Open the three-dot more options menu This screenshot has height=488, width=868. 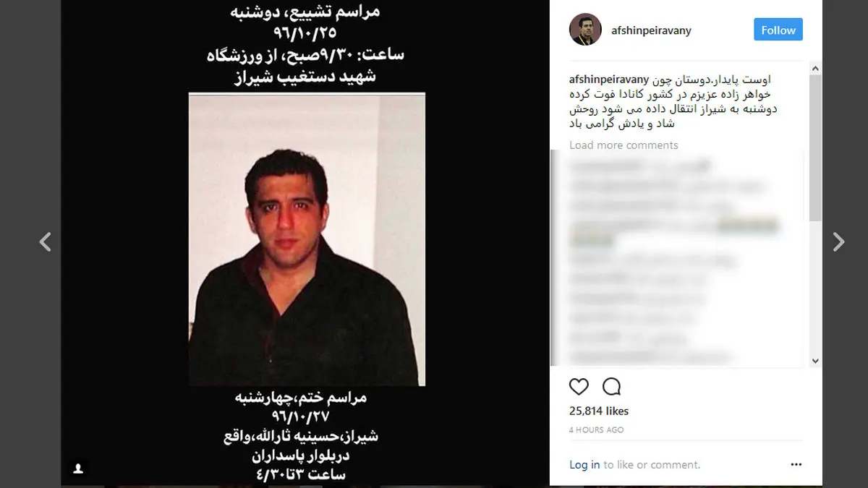[x=796, y=465]
